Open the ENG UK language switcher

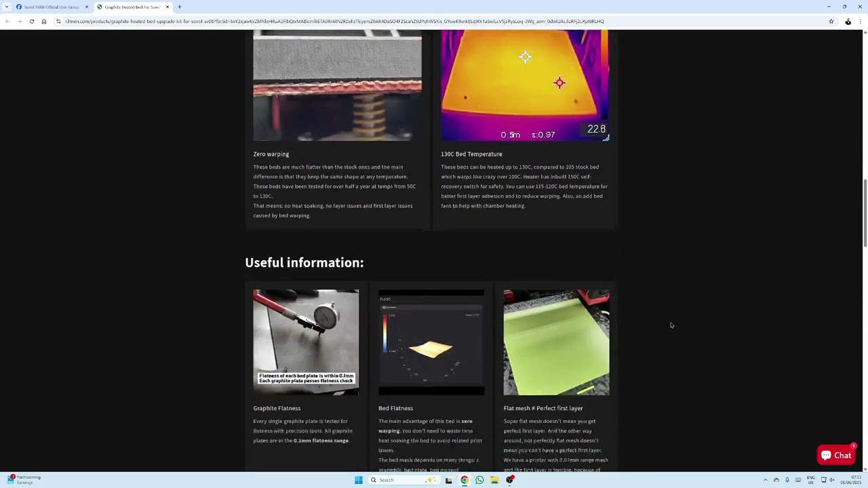click(x=811, y=480)
